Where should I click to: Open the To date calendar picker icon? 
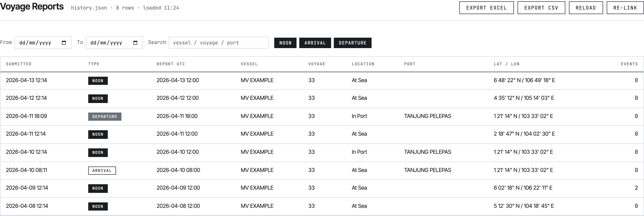coord(135,43)
